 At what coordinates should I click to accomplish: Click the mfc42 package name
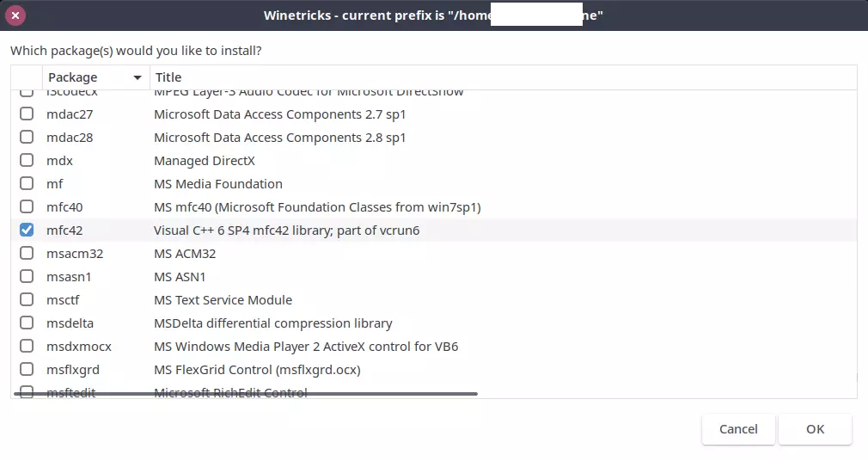(64, 230)
